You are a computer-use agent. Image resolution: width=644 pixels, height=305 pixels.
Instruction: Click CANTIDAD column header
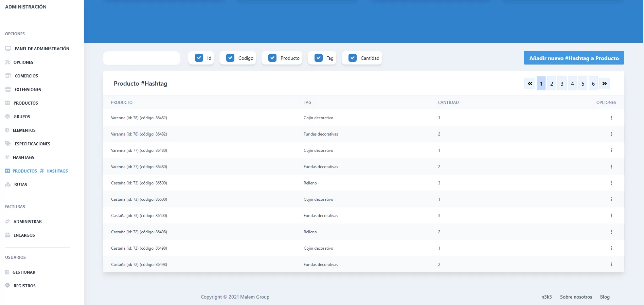[448, 102]
